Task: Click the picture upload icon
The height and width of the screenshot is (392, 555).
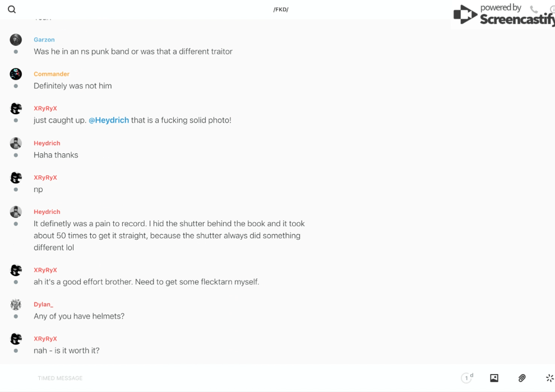Action: pos(494,378)
